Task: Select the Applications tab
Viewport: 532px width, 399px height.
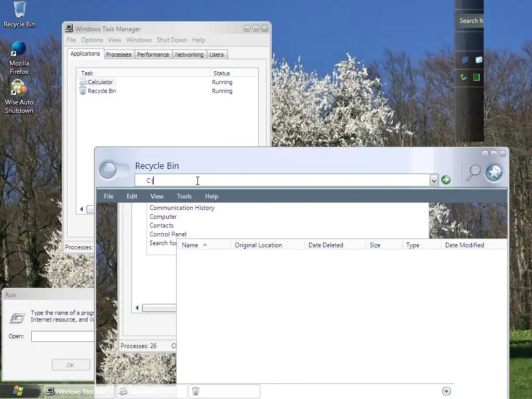Action: (85, 54)
